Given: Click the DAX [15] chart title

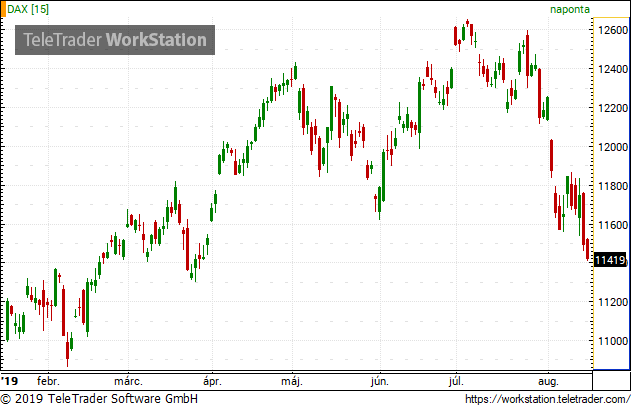Looking at the screenshot, I should [x=28, y=9].
